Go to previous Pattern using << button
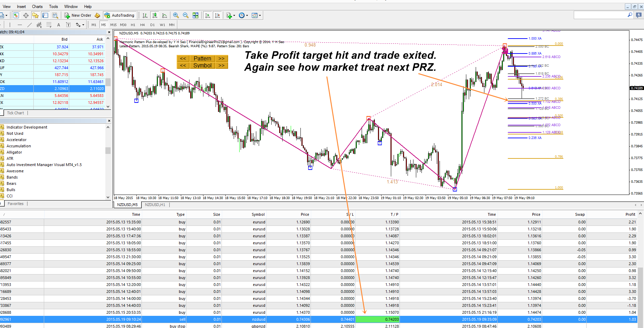644x328 pixels. pyautogui.click(x=183, y=59)
